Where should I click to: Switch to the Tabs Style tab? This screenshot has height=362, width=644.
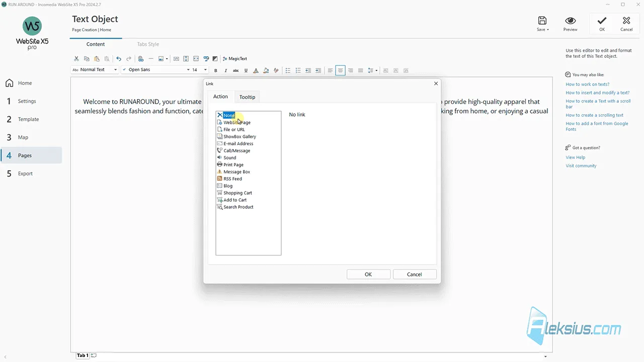click(148, 44)
